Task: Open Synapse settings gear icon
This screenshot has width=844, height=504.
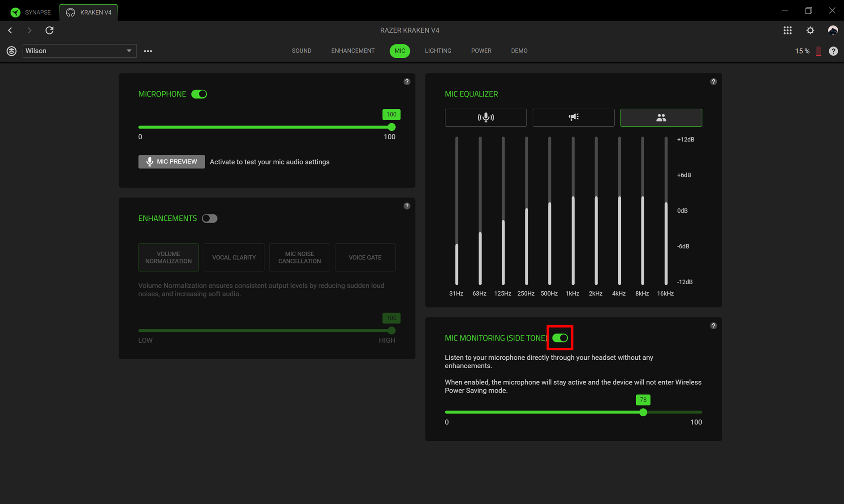Action: (x=810, y=30)
